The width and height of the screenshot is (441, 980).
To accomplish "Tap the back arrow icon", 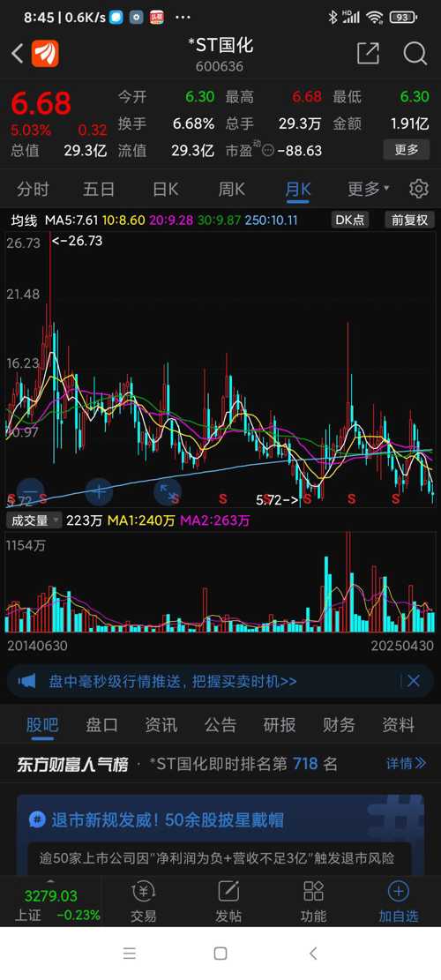I will [x=18, y=54].
